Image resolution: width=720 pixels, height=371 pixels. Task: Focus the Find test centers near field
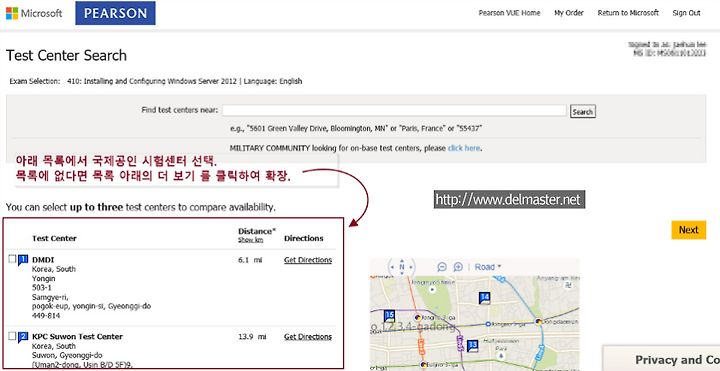(x=394, y=111)
